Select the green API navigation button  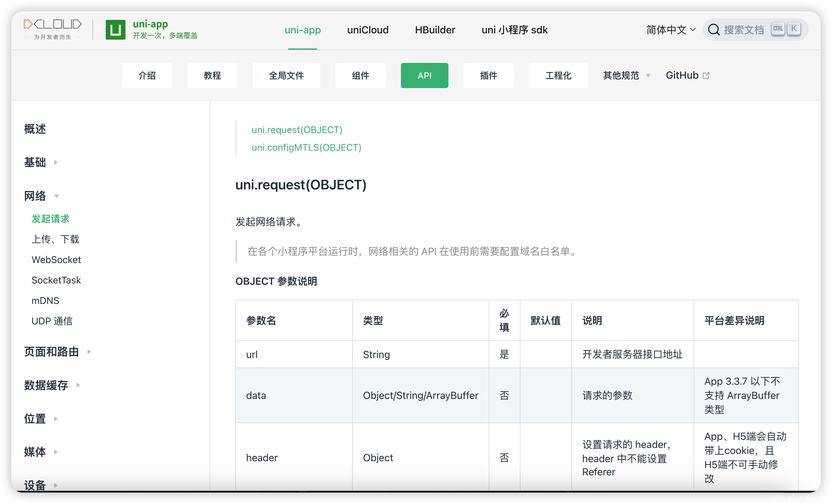(x=424, y=75)
